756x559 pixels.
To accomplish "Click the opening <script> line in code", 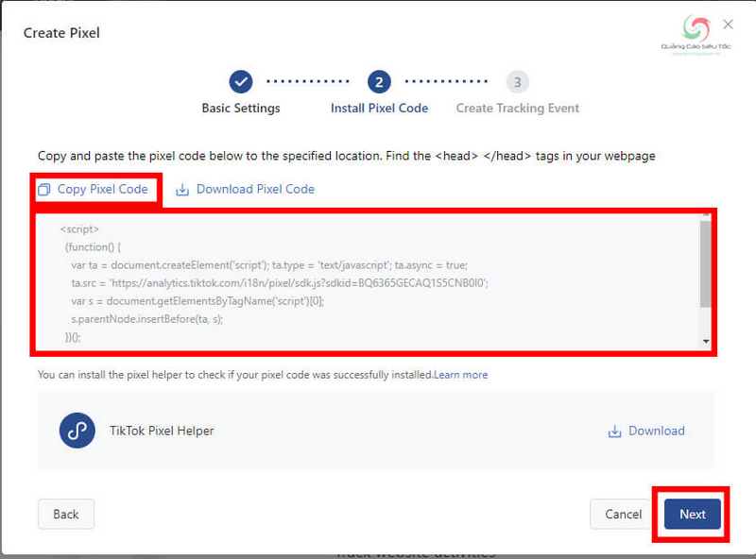I will (x=79, y=229).
